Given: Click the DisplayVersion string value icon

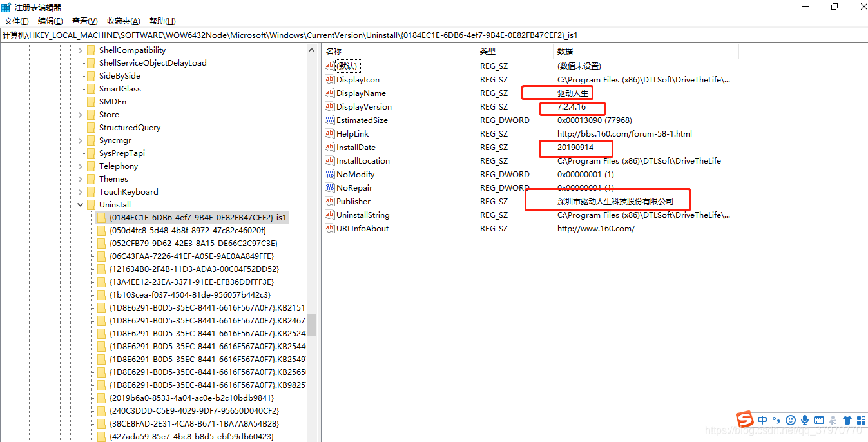Looking at the screenshot, I should tap(330, 106).
